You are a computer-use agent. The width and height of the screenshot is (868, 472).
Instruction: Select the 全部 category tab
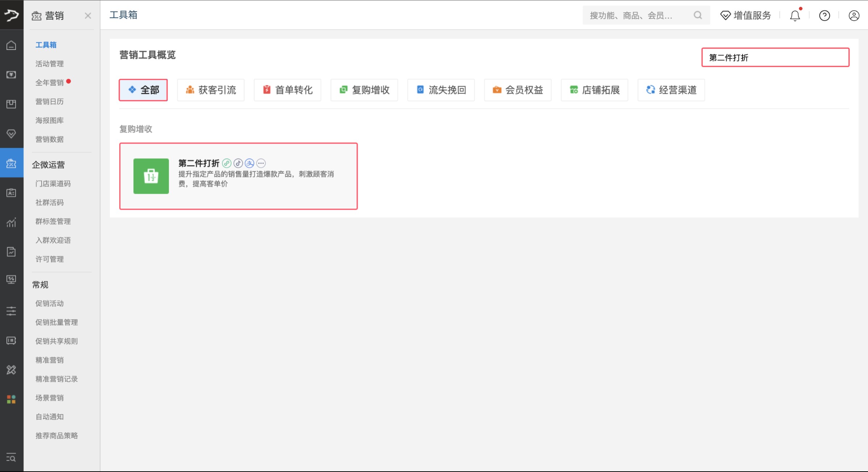[x=143, y=90]
